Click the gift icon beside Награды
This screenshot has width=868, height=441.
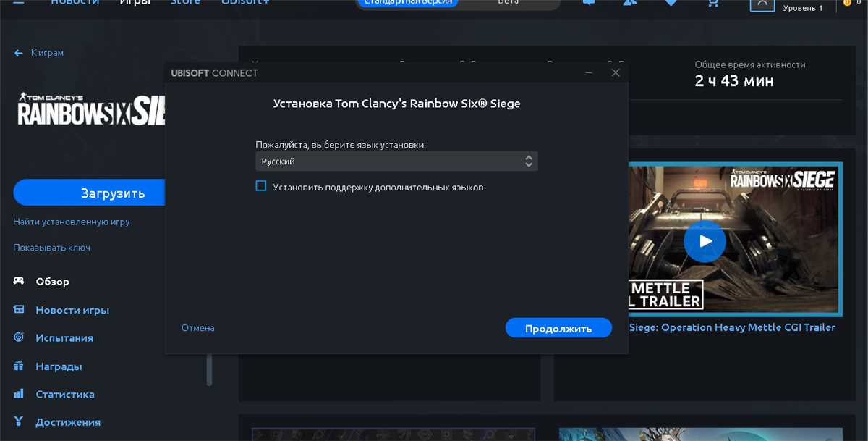pos(18,366)
